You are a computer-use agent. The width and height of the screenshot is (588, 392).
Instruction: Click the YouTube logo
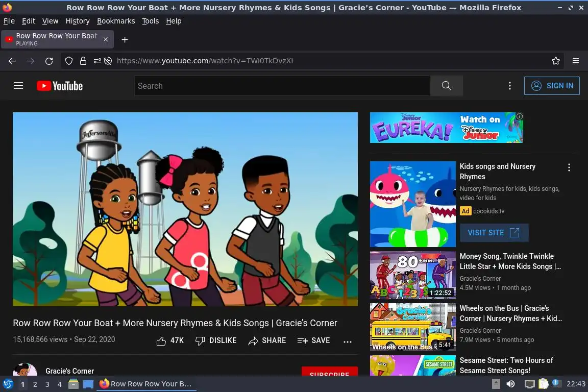(x=60, y=86)
